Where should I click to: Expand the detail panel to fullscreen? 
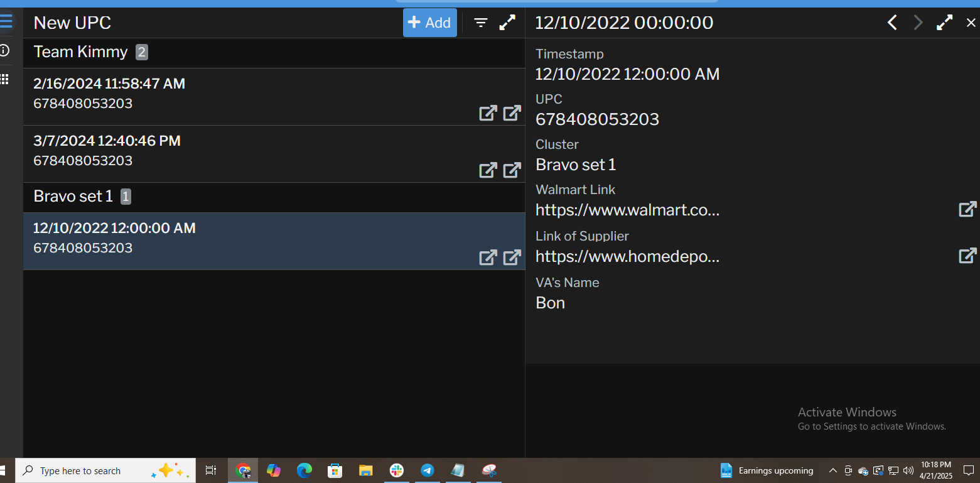coord(944,23)
